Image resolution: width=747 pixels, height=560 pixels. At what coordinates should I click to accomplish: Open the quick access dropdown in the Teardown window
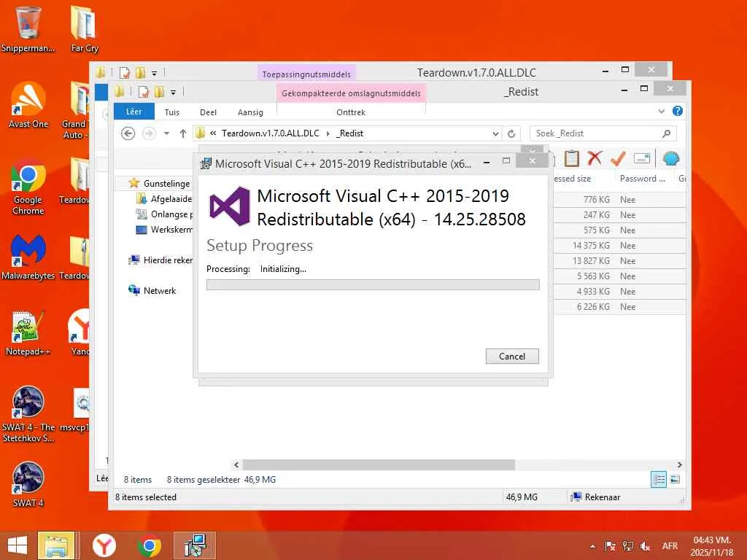coord(155,74)
